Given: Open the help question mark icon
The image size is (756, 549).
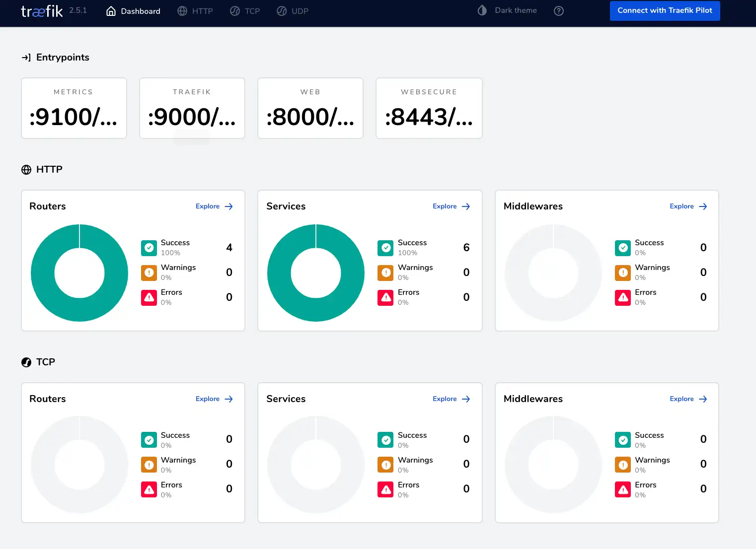Looking at the screenshot, I should click(559, 11).
